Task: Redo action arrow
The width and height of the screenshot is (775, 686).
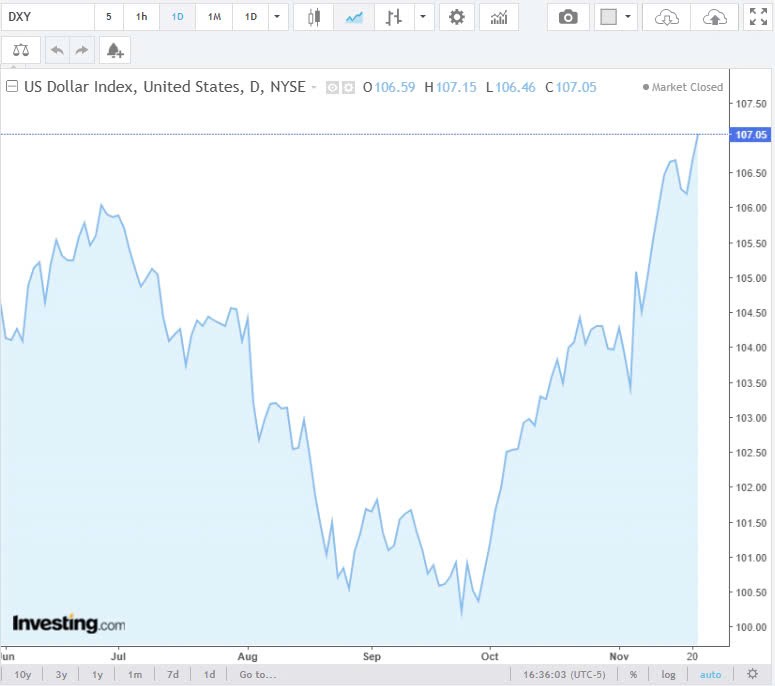Action: tap(82, 50)
